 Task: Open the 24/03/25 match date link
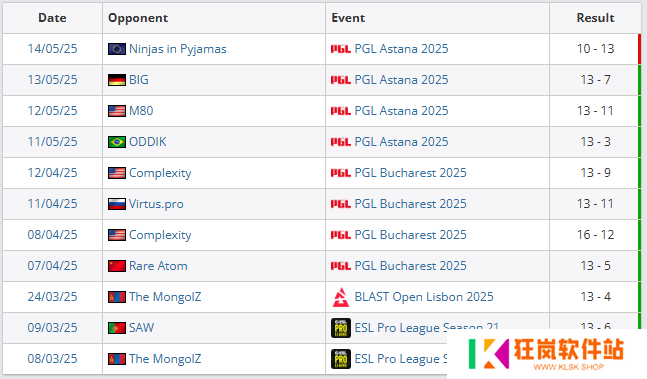[x=52, y=297]
